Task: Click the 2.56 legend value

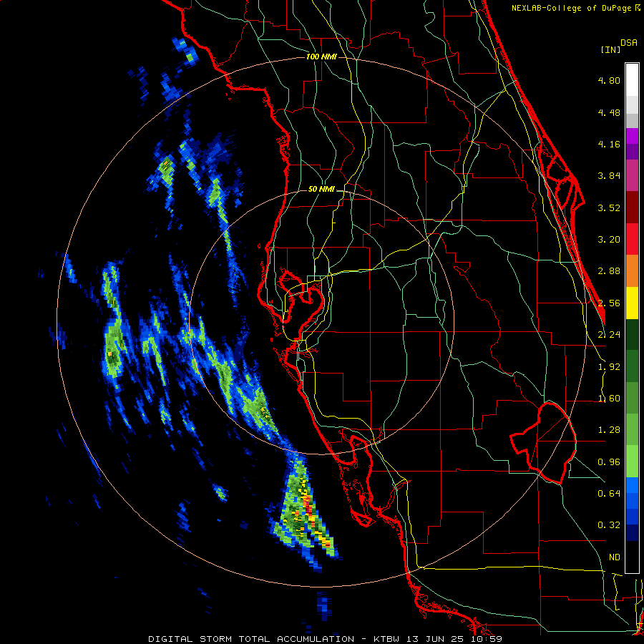Action: coord(609,303)
